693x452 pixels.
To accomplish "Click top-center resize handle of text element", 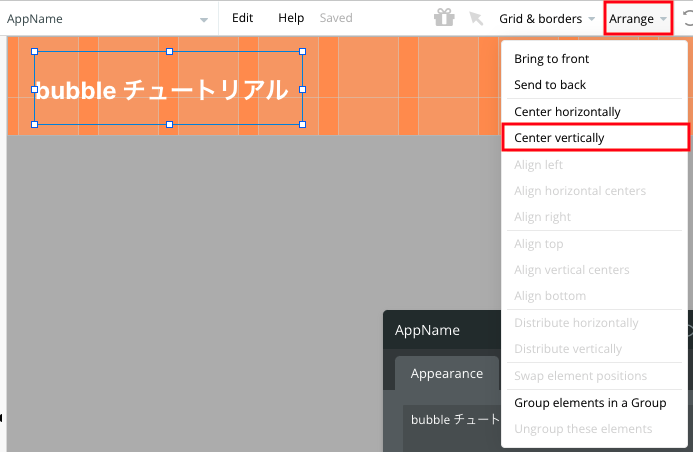I will pyautogui.click(x=169, y=52).
